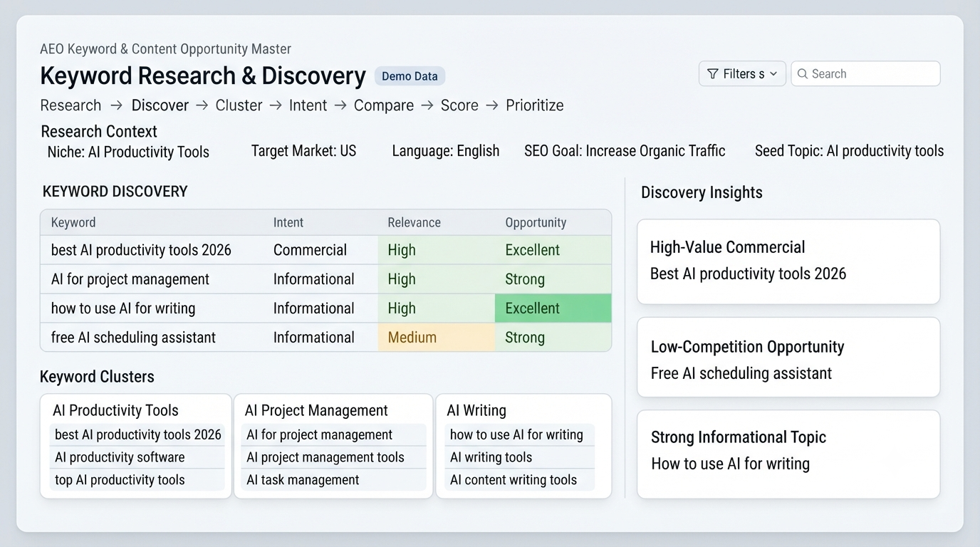Select 'AI writing tools' cluster keyword
Screen dimensions: 980x547
pyautogui.click(x=520, y=457)
